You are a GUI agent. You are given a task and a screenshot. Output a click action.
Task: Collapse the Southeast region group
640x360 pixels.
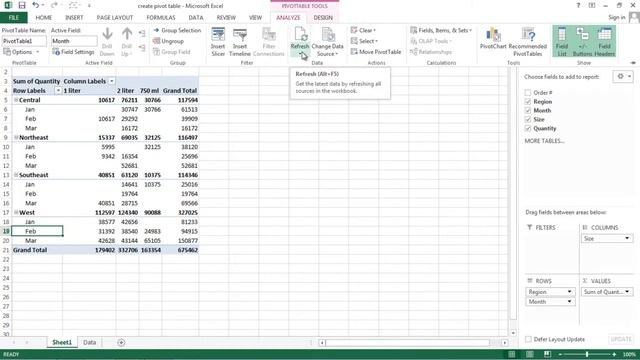(16, 175)
